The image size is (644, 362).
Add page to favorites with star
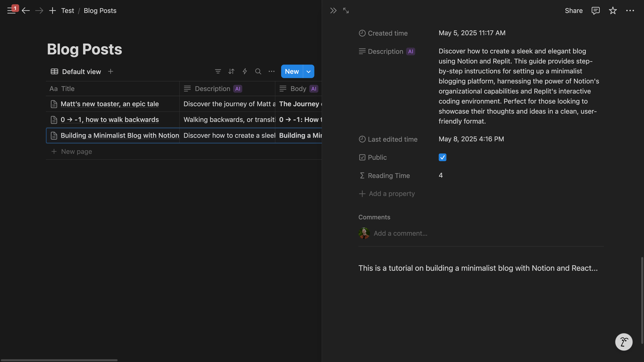613,10
